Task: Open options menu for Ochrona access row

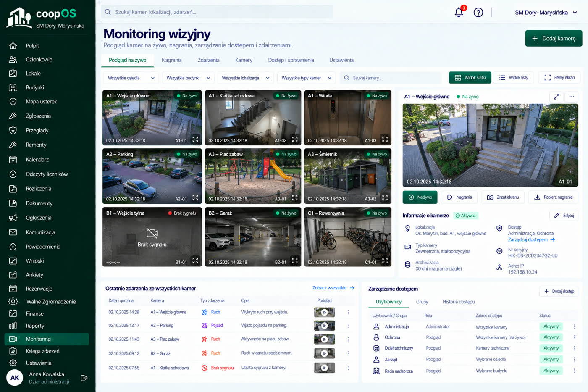Action: click(575, 337)
